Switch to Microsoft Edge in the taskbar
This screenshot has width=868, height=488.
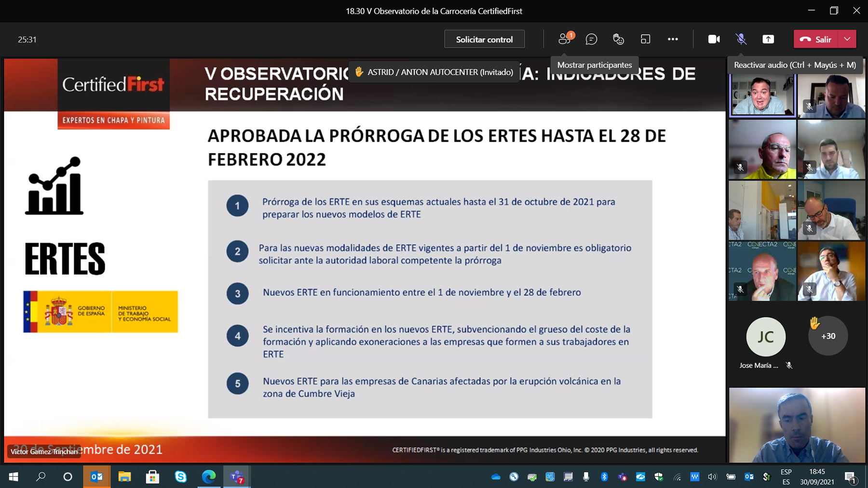(209, 477)
